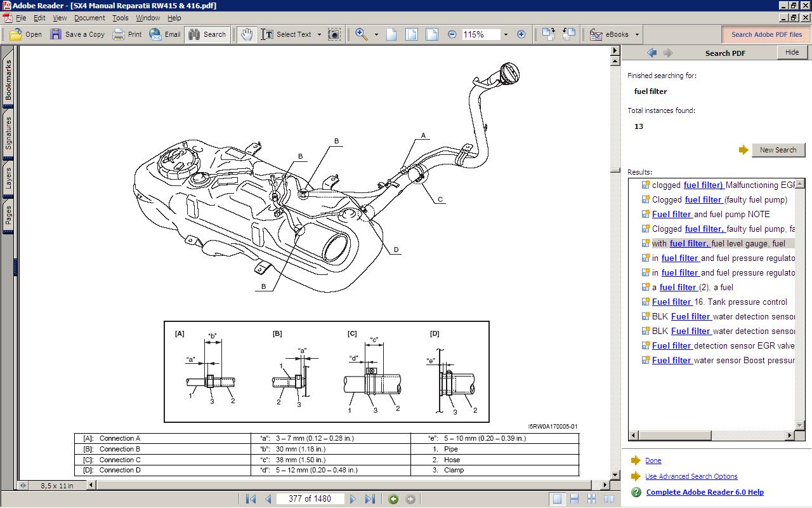Open result 'Clogged fuel filter (faulty fuel pump)'
812x508 pixels.
719,199
